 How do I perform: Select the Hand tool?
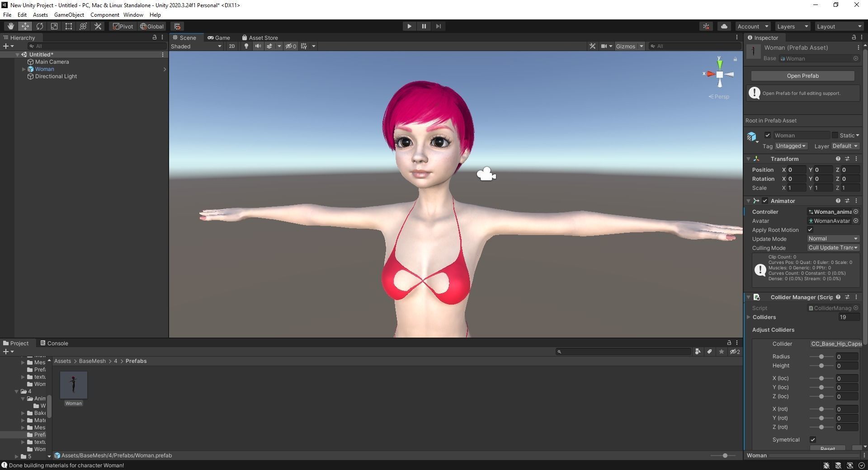pos(10,26)
